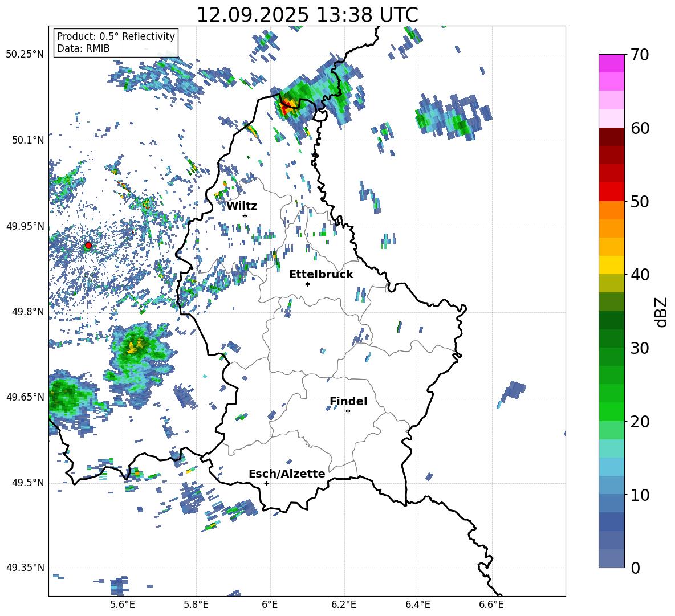Click the 10 tick on colorbar
This screenshot has width=675, height=616.
(639, 495)
